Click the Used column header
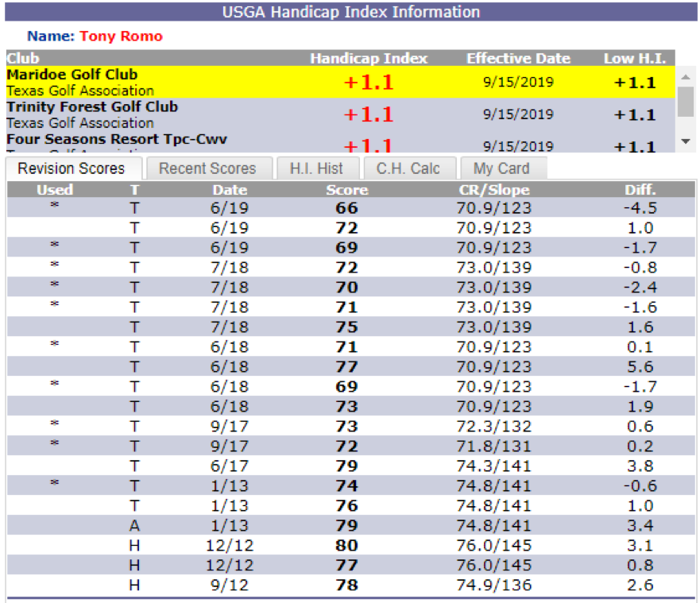 [54, 190]
